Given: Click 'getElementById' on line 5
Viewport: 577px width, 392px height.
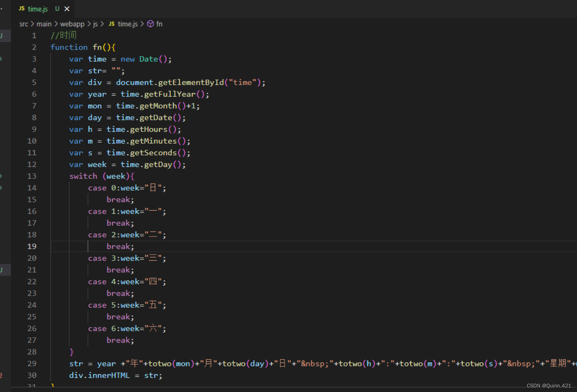Looking at the screenshot, I should pos(191,82).
